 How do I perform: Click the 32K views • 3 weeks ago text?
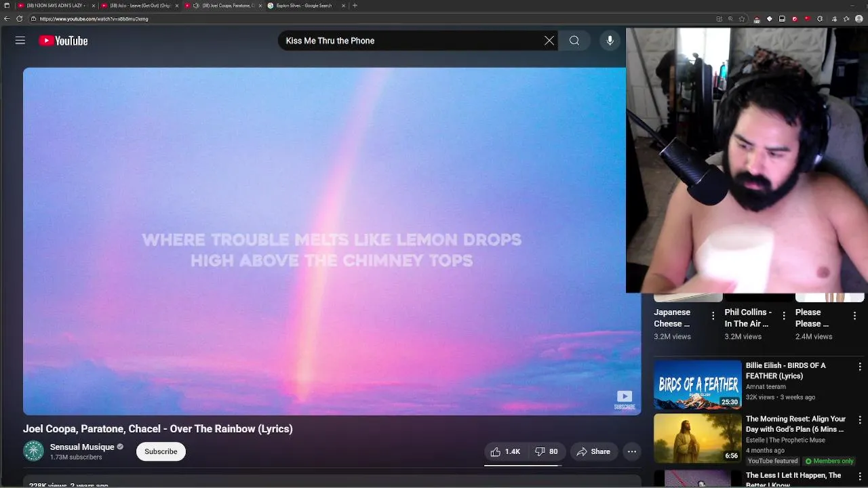pyautogui.click(x=781, y=397)
